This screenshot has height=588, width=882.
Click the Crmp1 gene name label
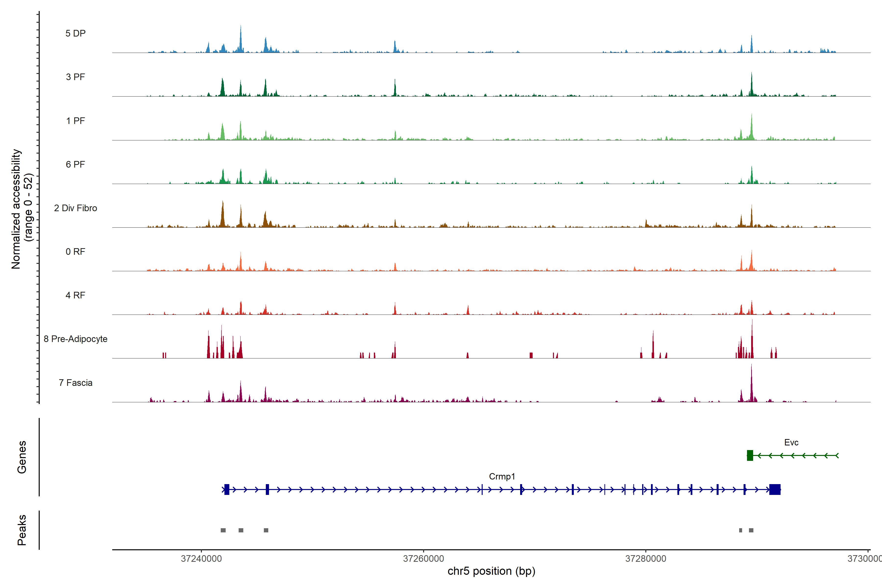pyautogui.click(x=502, y=477)
